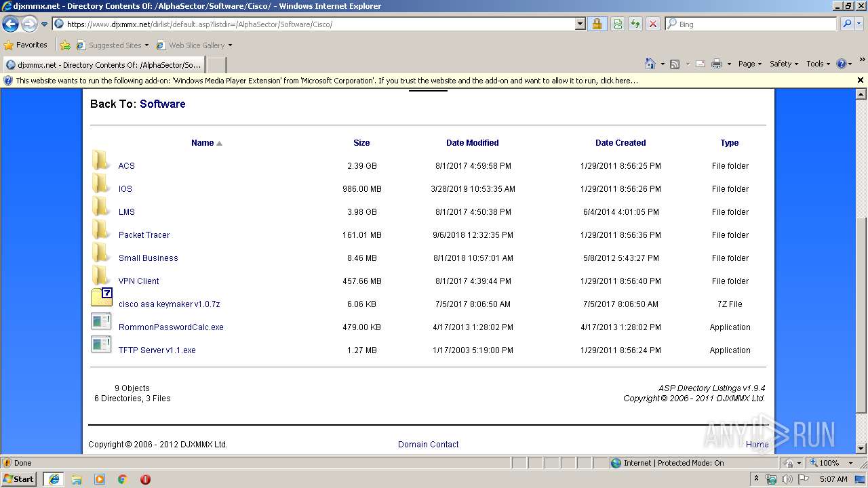The image size is (868, 488).
Task: Click the 7z archive icon for cisco asa keymaker
Action: [102, 298]
